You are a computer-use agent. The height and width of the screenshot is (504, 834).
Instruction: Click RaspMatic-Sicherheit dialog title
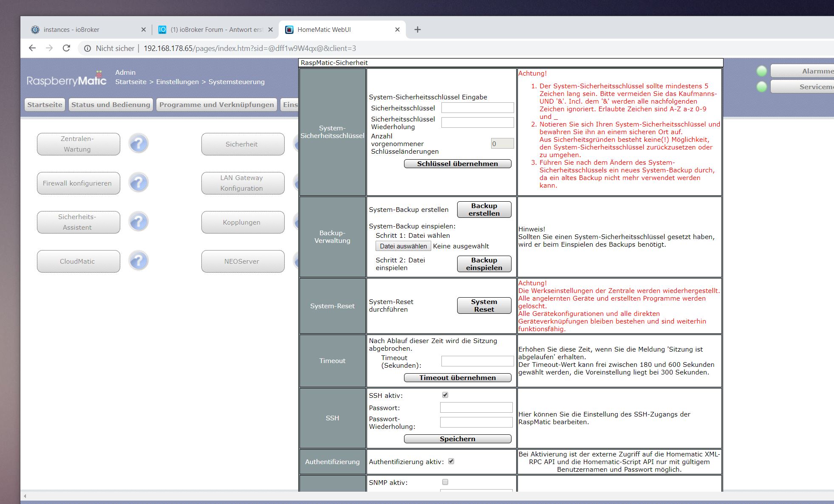(x=334, y=63)
